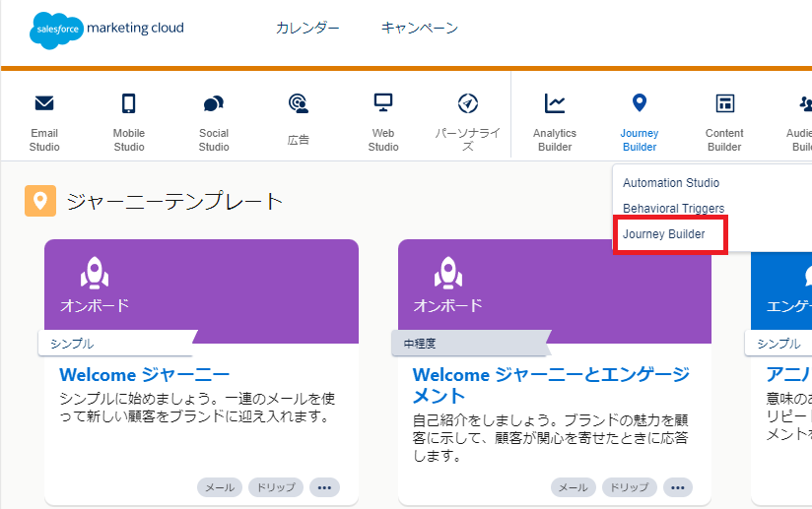This screenshot has height=509, width=812.
Task: Click the Welcome ジャーニー description text
Action: coord(197,407)
